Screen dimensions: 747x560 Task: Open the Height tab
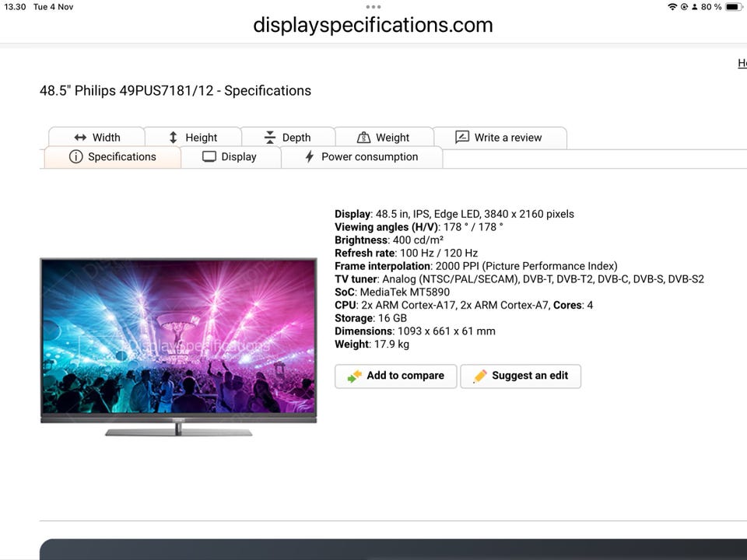click(193, 137)
